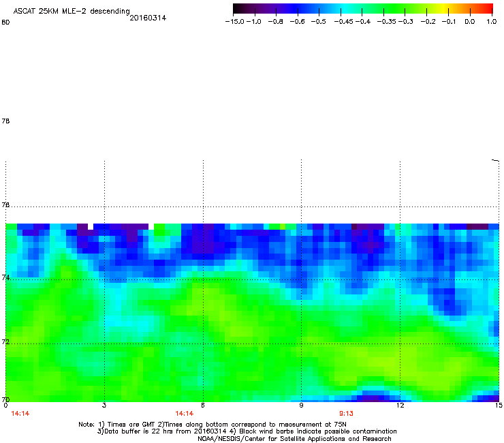Click the "3)Data buffer is 22 hrs" note line
This screenshot has width=504, height=443.
click(247, 431)
